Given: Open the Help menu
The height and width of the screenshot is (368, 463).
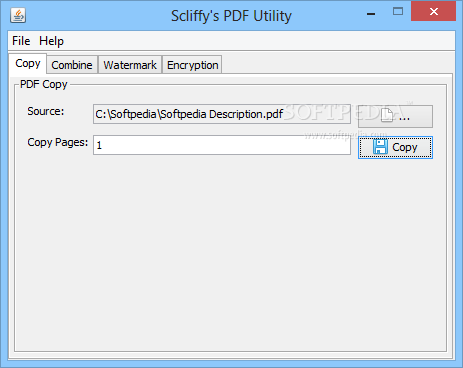Looking at the screenshot, I should pos(51,41).
